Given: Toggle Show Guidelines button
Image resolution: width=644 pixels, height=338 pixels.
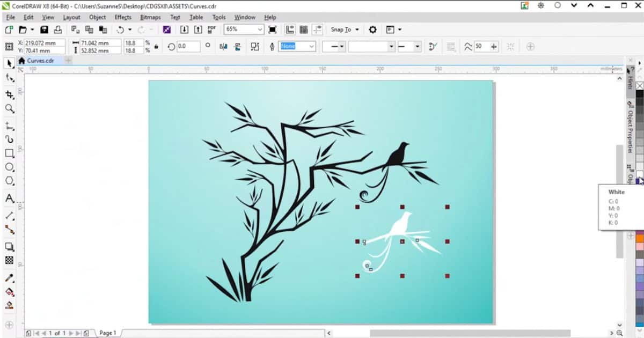Looking at the screenshot, I should [319, 30].
